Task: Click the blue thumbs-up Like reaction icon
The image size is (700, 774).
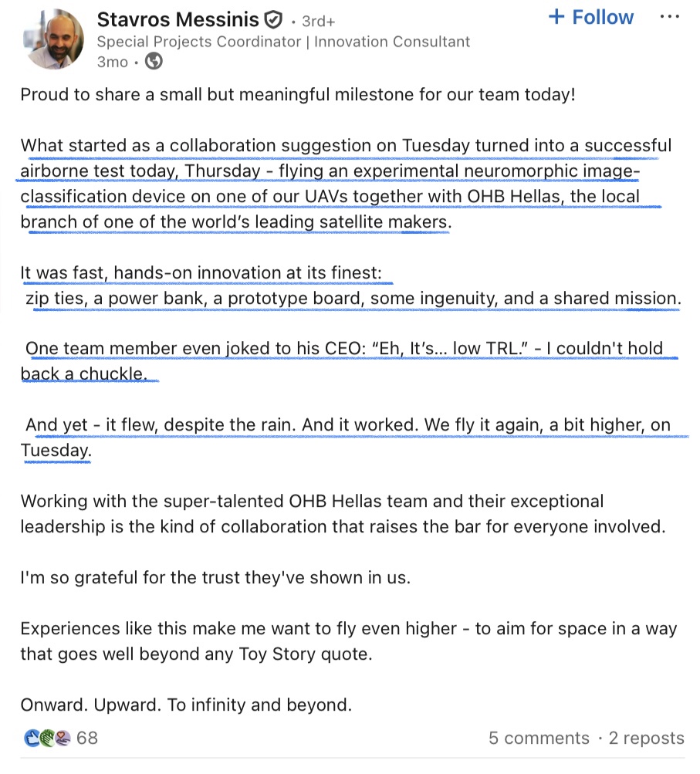Action: coord(32,739)
